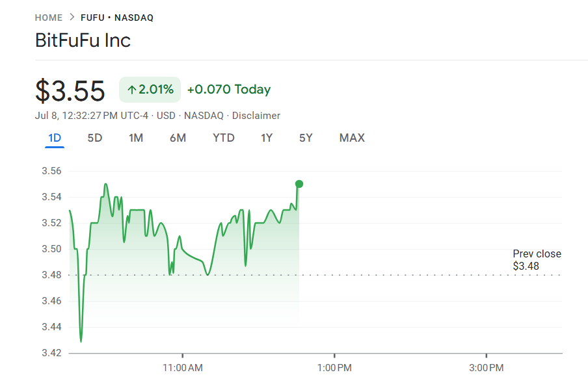Click the BitFuFu Inc company title
This screenshot has height=390, width=588.
(83, 41)
